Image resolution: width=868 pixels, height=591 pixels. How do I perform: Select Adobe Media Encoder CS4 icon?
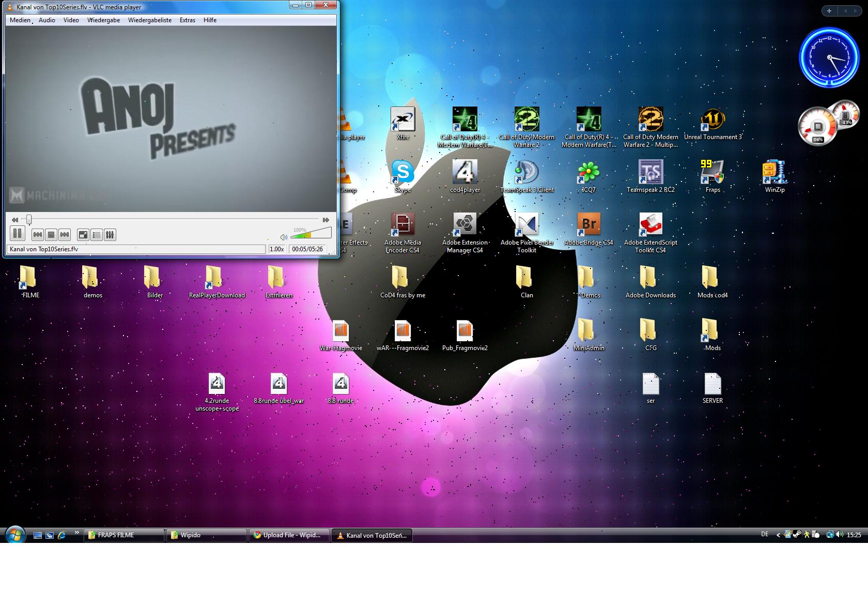pos(402,233)
